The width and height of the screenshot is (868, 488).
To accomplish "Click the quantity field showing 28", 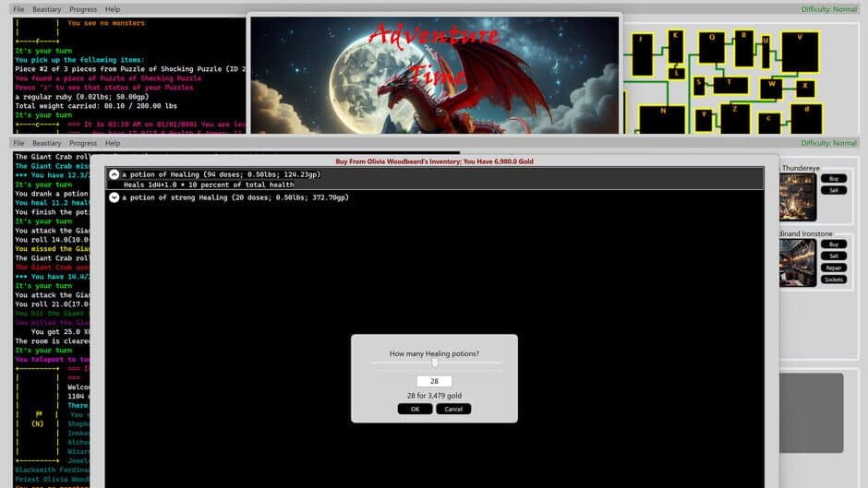I will 434,381.
